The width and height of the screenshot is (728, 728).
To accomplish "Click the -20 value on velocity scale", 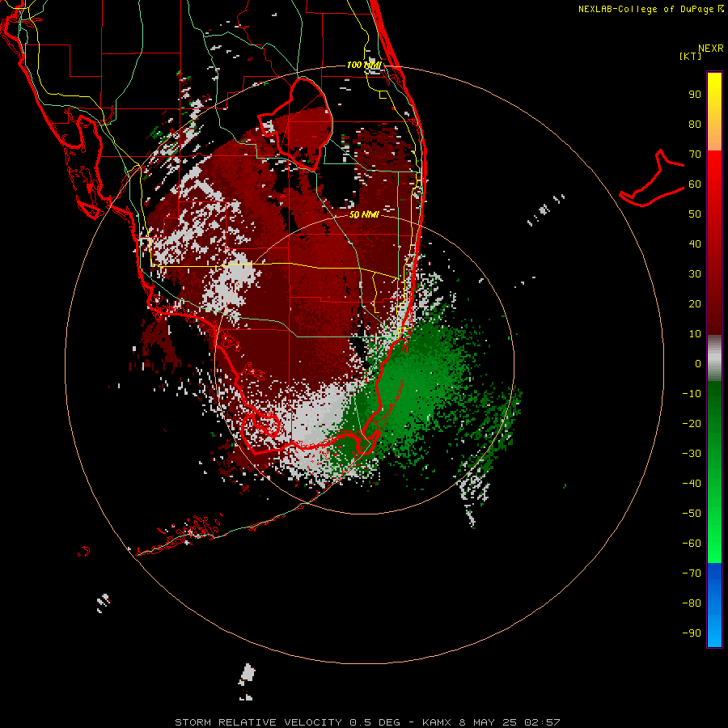I will point(692,423).
